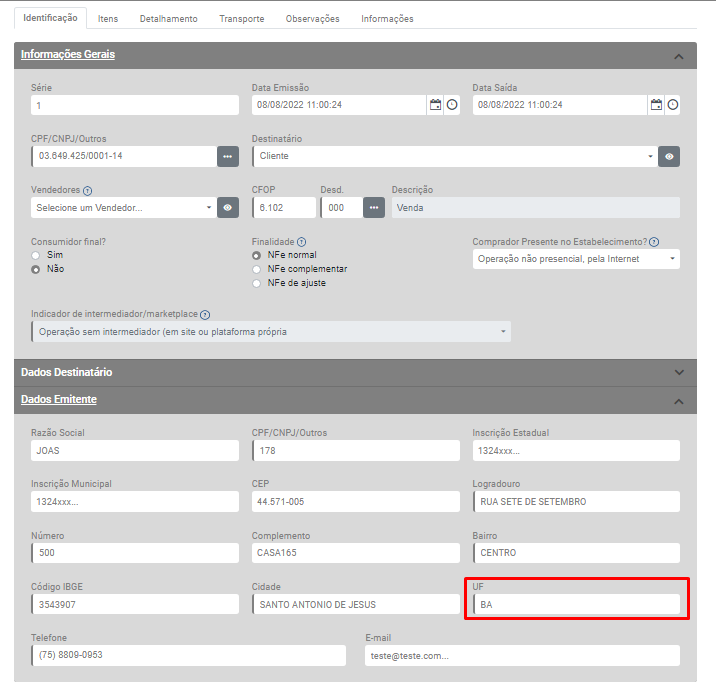716x689 pixels.
Task: Click eye icon next to Vendedores
Action: 228,207
